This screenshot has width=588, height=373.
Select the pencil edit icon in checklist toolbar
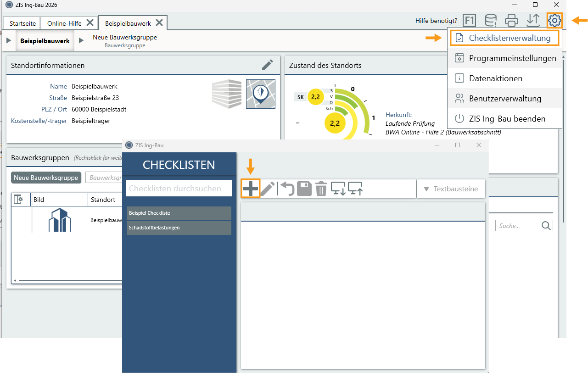coord(268,189)
